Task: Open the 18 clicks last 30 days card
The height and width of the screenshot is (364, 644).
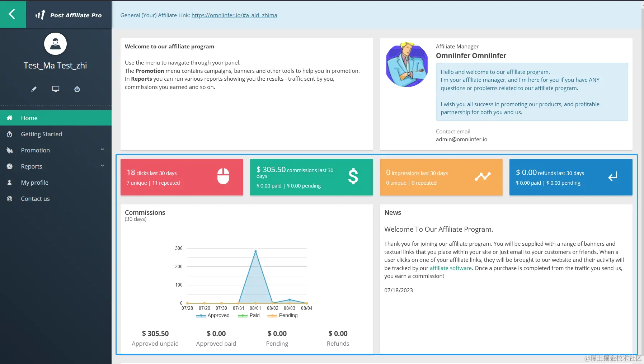Action: 182,177
